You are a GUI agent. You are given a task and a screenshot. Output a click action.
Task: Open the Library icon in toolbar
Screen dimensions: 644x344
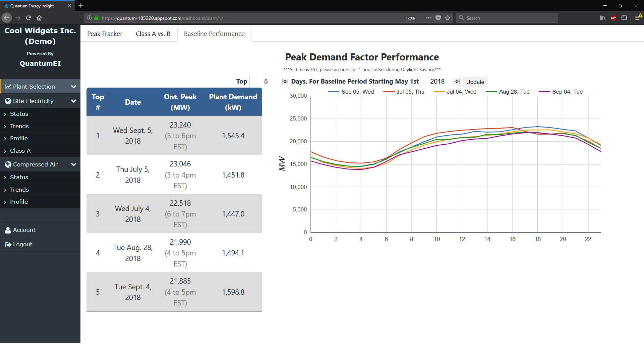click(603, 18)
